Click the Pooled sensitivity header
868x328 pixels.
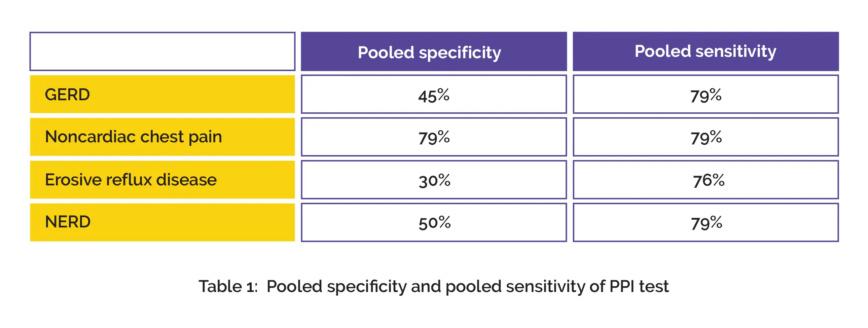click(705, 51)
